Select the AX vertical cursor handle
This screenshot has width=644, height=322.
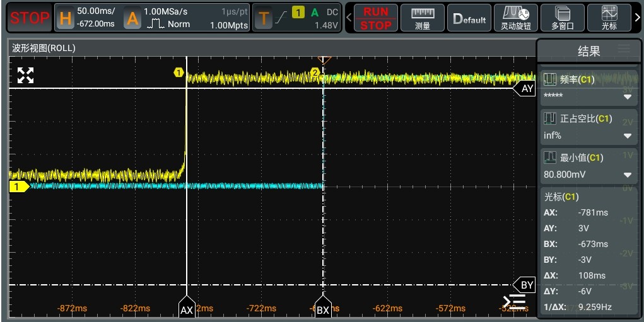187,309
